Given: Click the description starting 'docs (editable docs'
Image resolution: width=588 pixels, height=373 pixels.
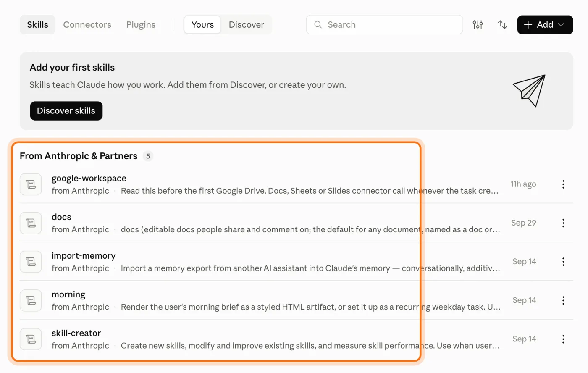Looking at the screenshot, I should [310, 229].
